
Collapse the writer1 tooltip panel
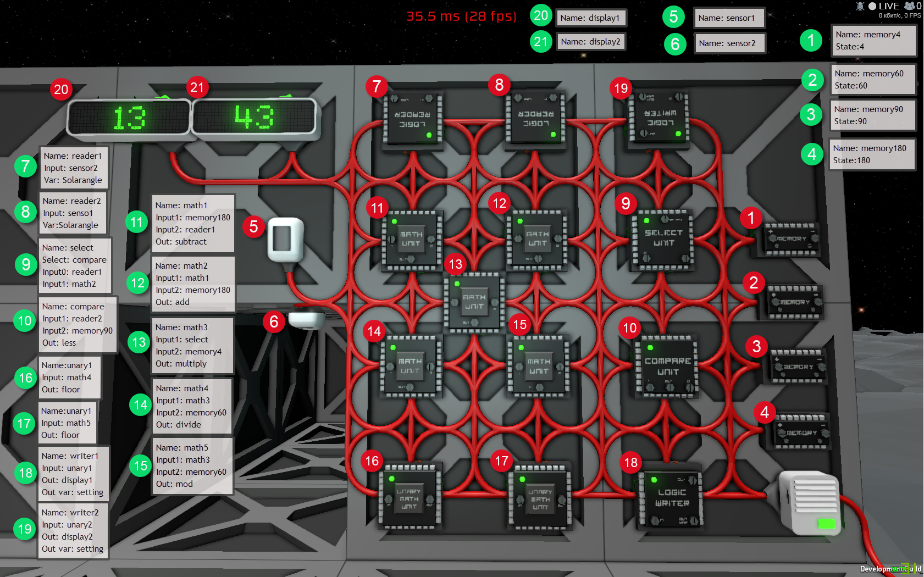73,473
